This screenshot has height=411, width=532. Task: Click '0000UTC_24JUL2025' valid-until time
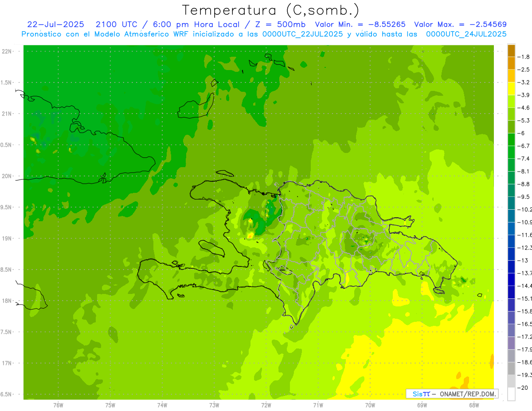[466, 34]
